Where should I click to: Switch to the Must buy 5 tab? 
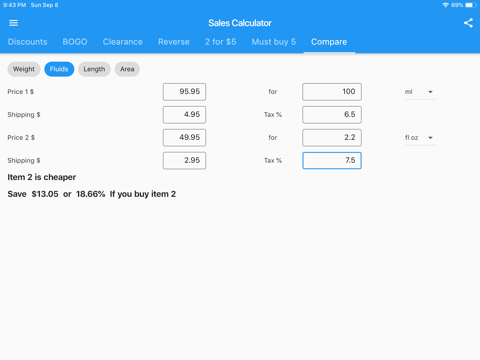click(x=274, y=42)
